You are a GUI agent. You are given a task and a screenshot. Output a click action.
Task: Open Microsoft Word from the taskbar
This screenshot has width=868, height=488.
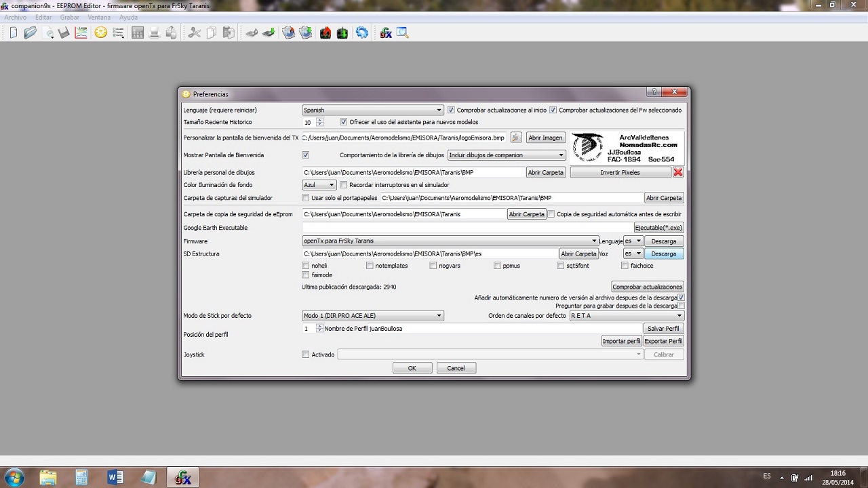point(115,477)
